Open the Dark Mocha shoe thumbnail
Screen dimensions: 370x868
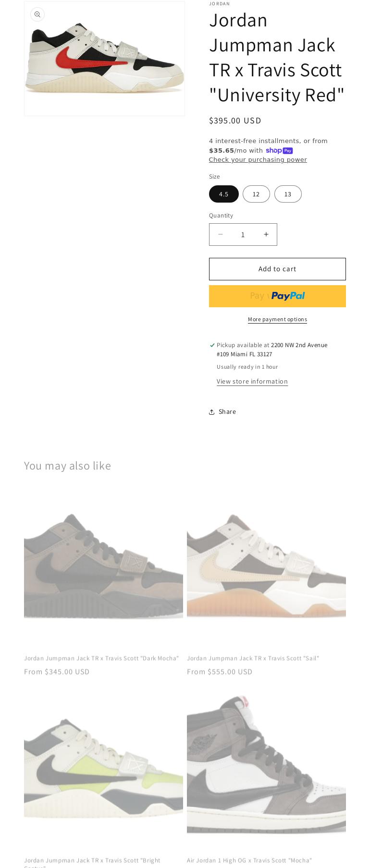pyautogui.click(x=103, y=565)
